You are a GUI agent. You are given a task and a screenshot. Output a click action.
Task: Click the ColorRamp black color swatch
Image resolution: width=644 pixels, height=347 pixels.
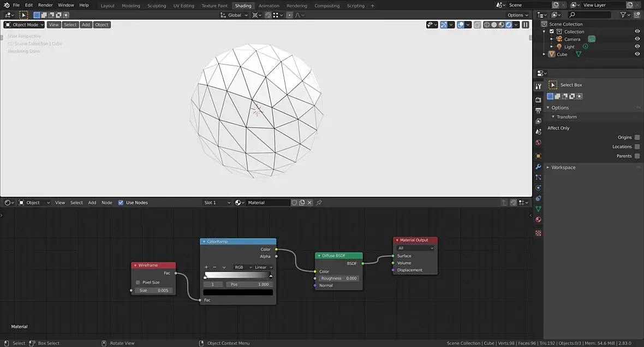pos(238,292)
